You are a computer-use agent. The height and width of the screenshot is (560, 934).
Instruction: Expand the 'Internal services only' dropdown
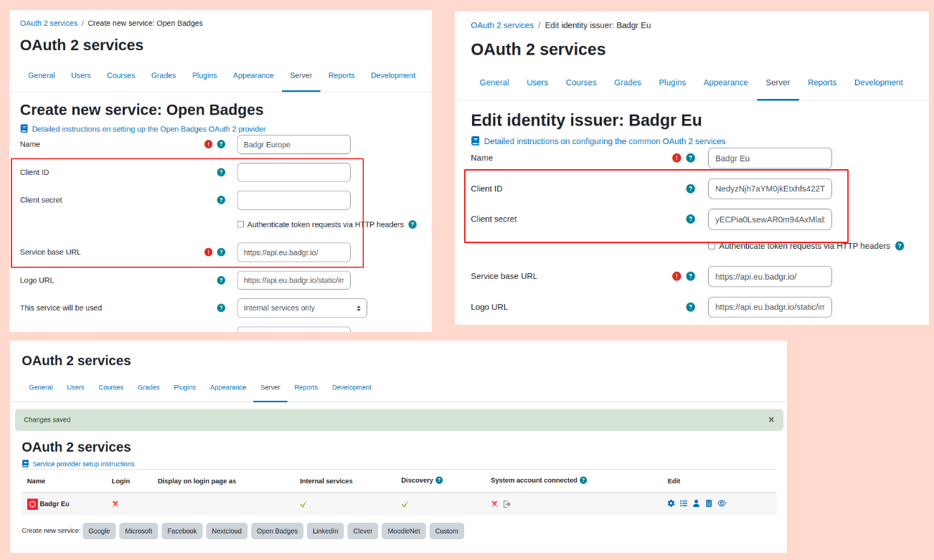[302, 308]
